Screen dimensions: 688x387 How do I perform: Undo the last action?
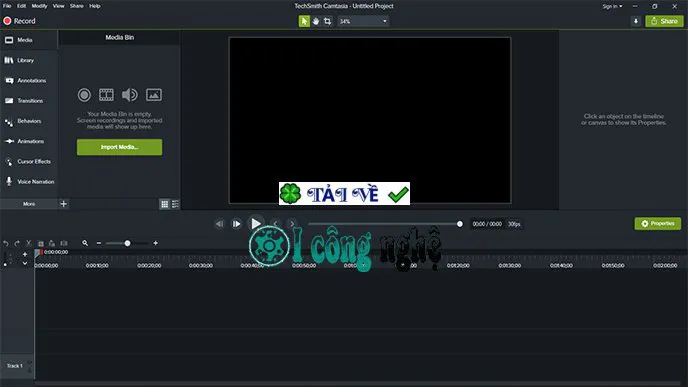tap(6, 243)
